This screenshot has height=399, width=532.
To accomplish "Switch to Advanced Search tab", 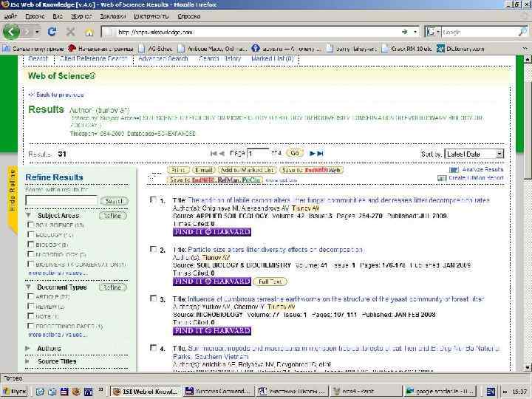I will click(x=163, y=58).
